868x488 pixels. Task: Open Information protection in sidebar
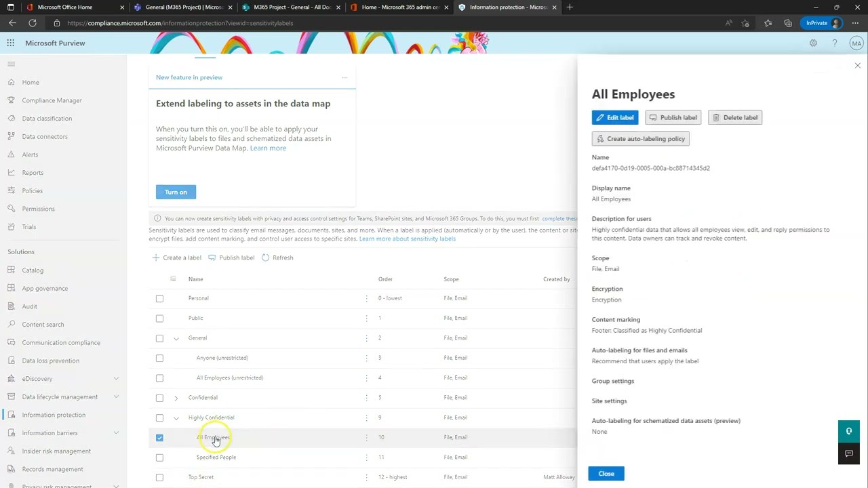point(54,415)
